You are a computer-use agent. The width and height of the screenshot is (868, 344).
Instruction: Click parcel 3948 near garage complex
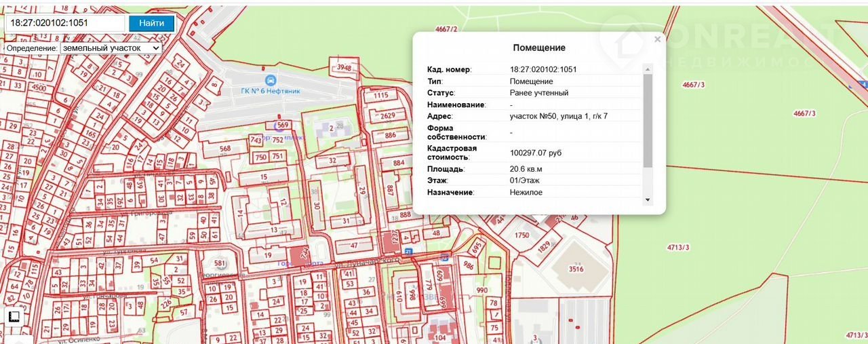(x=344, y=68)
